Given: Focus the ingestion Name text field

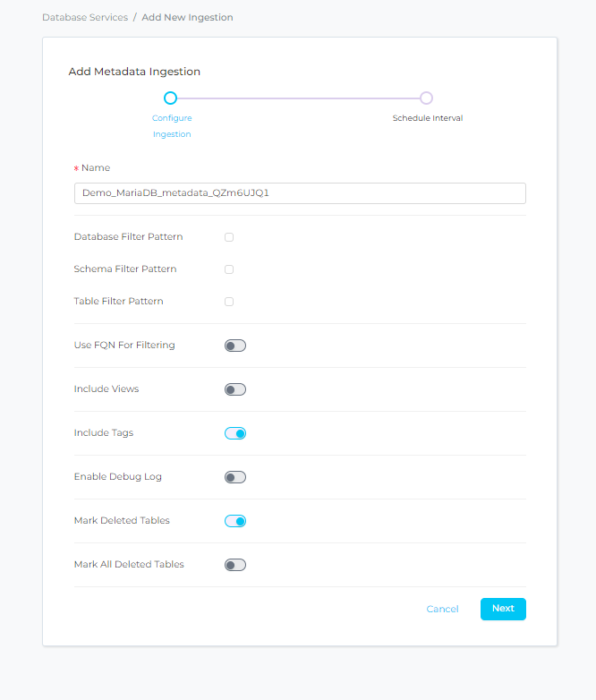Looking at the screenshot, I should point(300,193).
